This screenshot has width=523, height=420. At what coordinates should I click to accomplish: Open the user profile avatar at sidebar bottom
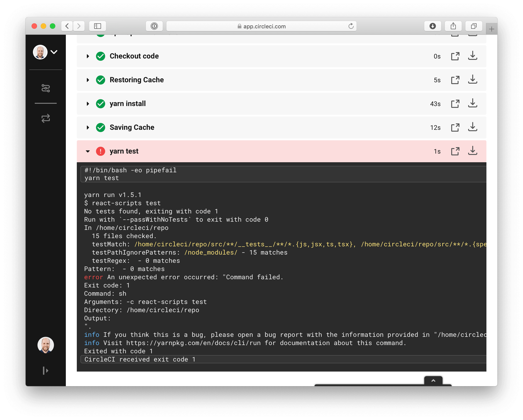(46, 345)
